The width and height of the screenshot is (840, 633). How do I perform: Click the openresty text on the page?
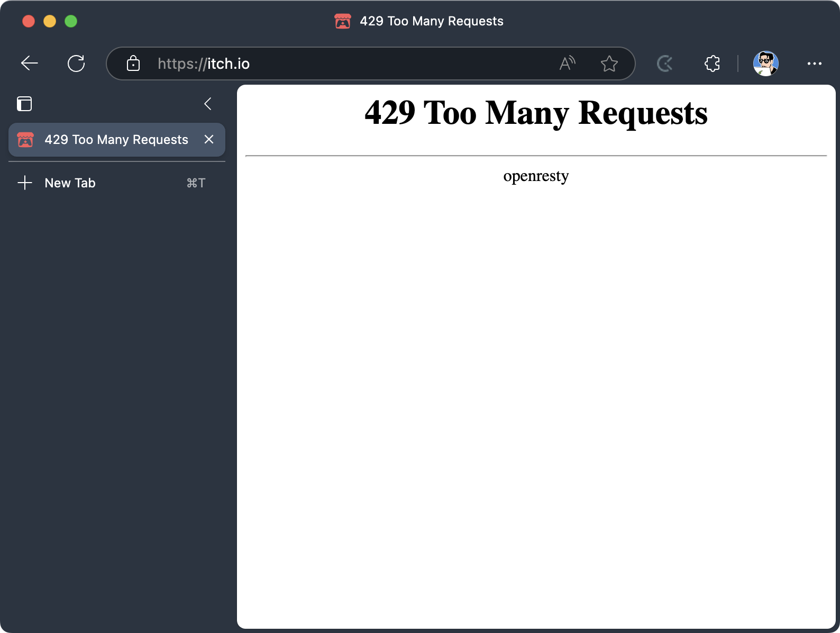click(x=536, y=176)
